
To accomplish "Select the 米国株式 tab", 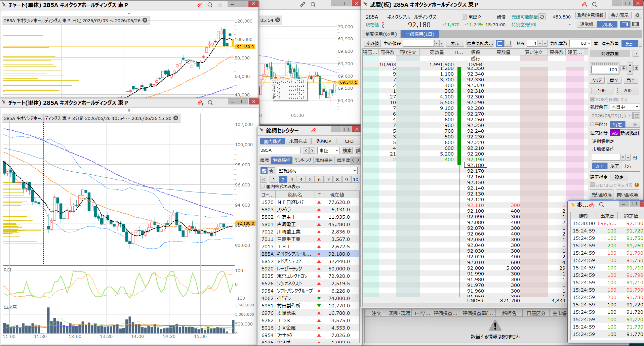I will [298, 141].
